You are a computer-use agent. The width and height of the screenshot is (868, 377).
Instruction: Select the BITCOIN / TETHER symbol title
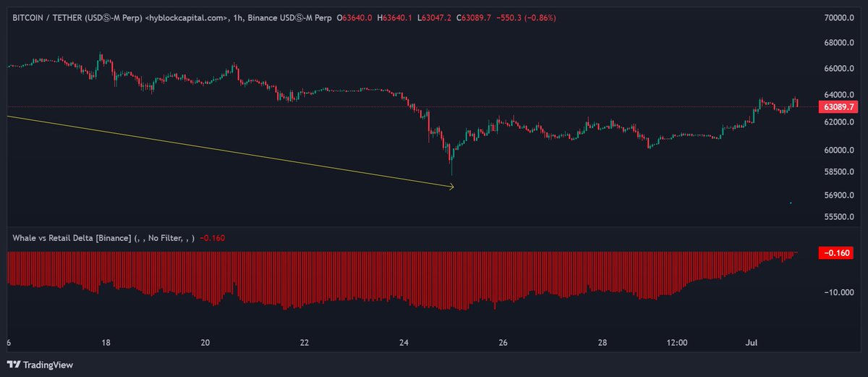[x=77, y=17]
